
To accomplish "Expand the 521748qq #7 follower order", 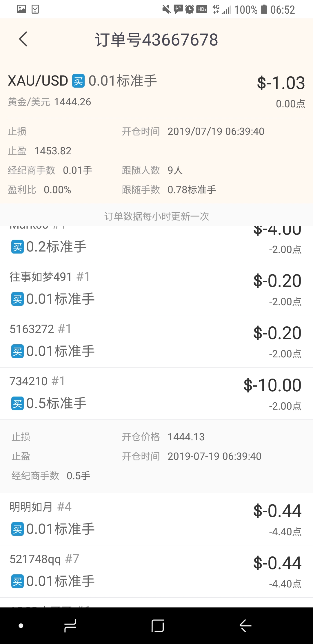I will 156,571.
